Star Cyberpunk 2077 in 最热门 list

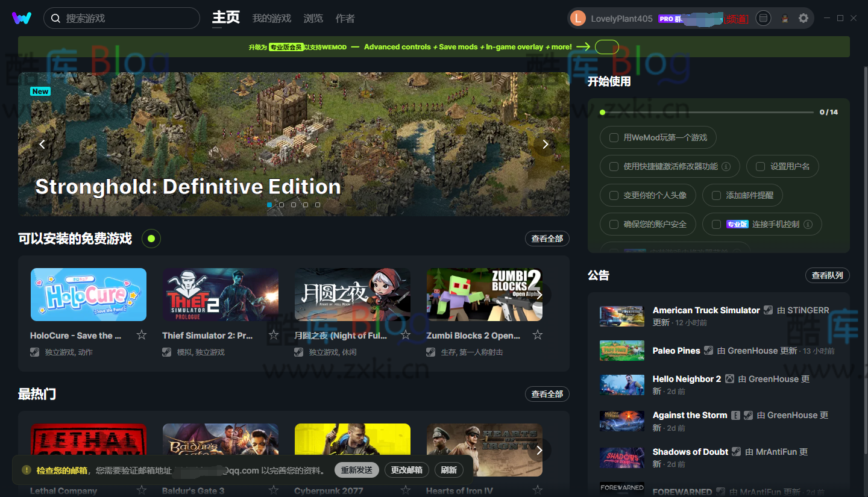[405, 490]
